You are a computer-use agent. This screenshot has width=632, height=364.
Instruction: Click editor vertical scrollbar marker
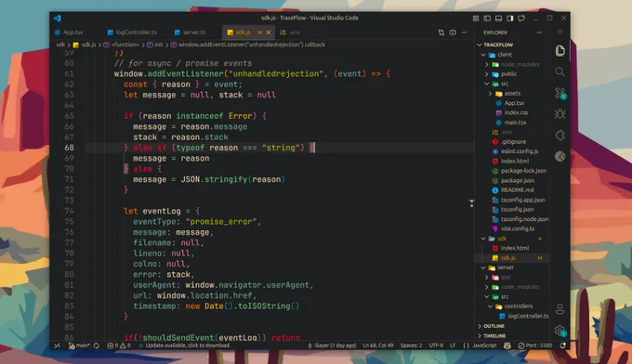(471, 203)
